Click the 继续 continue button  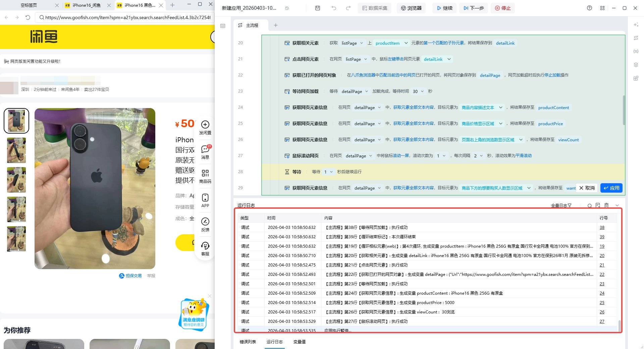click(x=444, y=8)
